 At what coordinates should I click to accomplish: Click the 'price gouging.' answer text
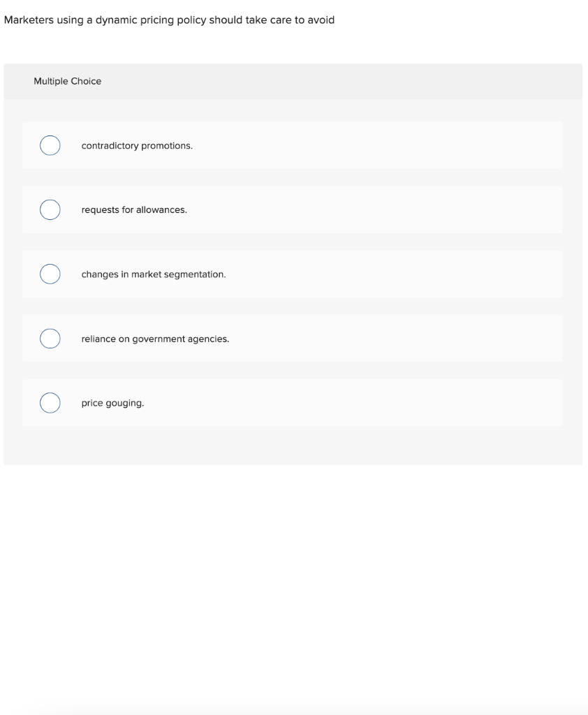pos(112,403)
